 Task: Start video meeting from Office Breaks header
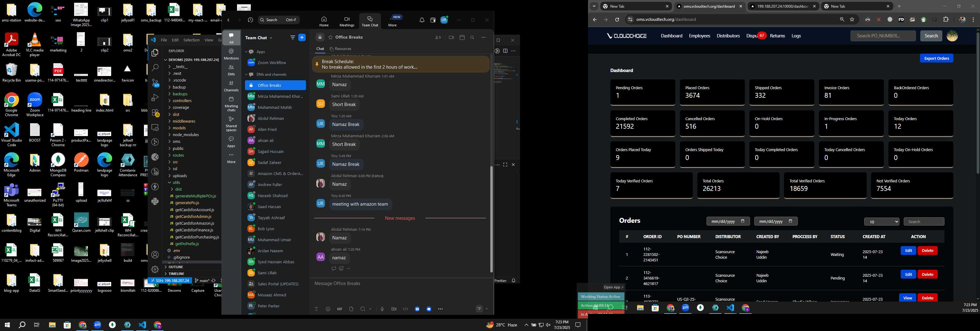click(451, 37)
